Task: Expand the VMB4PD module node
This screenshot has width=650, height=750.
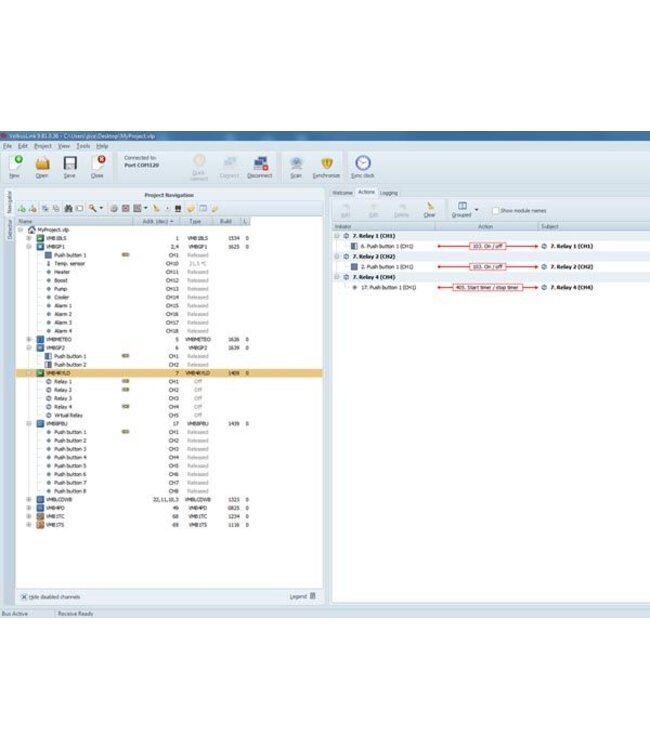Action: [x=29, y=508]
